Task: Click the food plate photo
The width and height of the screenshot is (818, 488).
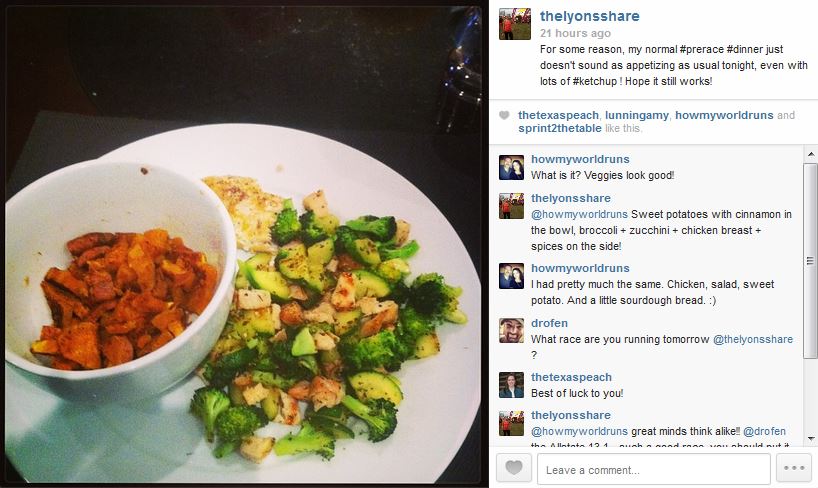Action: (243, 244)
